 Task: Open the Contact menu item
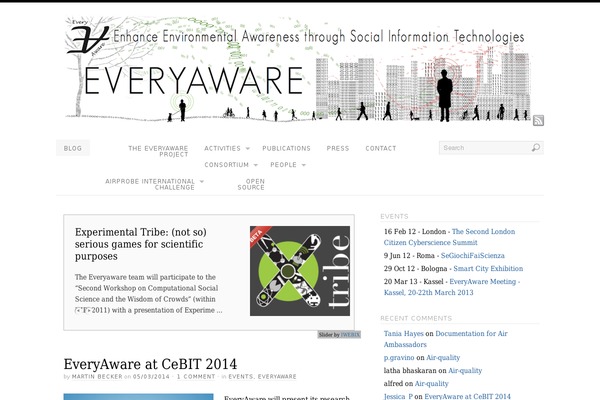pos(381,148)
